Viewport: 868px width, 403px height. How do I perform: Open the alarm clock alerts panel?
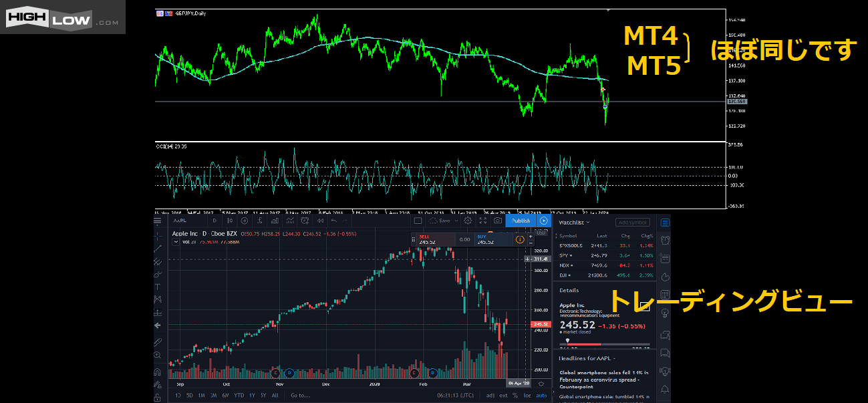tap(665, 241)
